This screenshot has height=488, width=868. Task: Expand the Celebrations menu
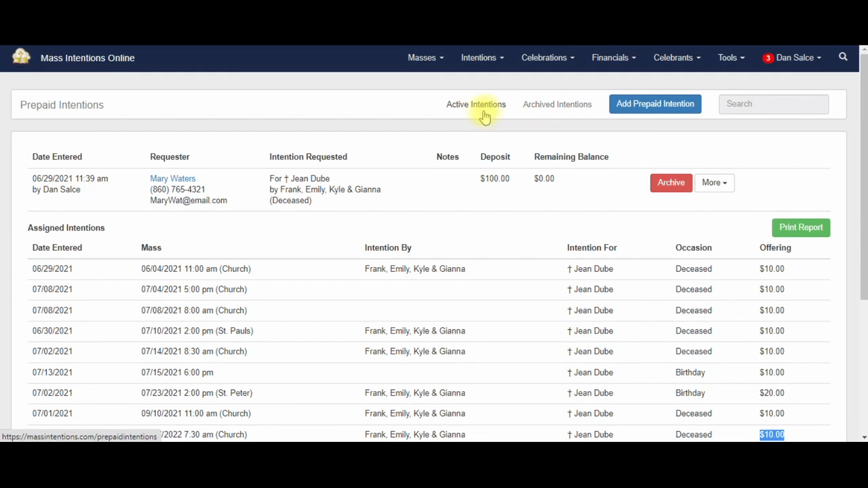[548, 58]
